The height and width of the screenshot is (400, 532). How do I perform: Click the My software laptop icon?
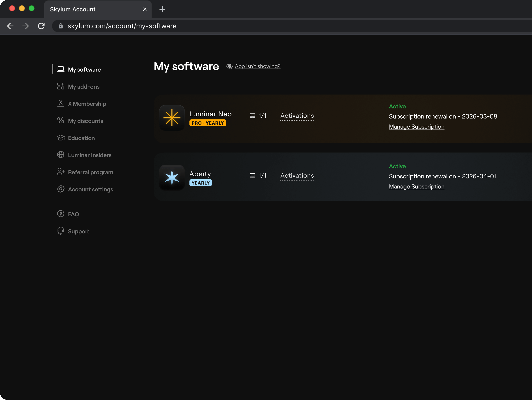pos(61,69)
